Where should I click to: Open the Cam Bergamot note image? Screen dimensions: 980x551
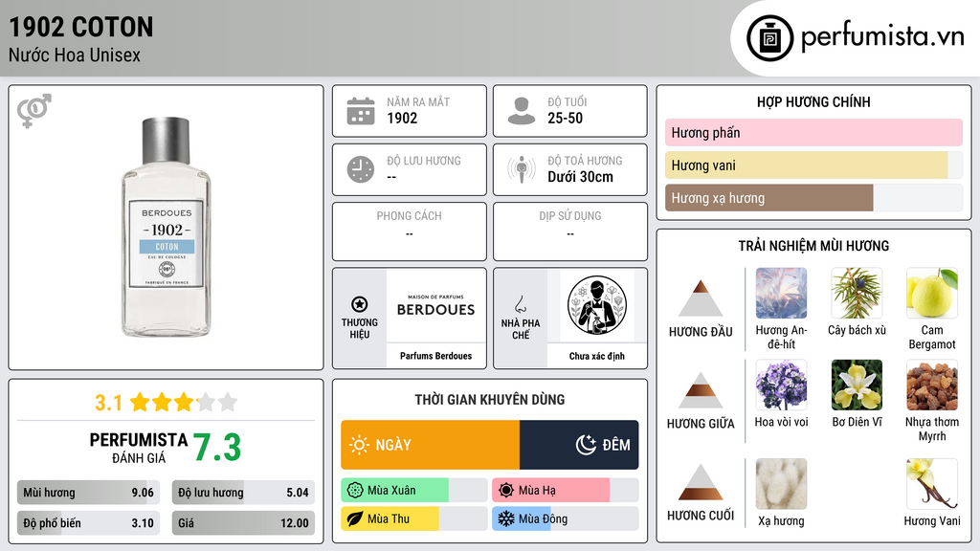pos(932,294)
